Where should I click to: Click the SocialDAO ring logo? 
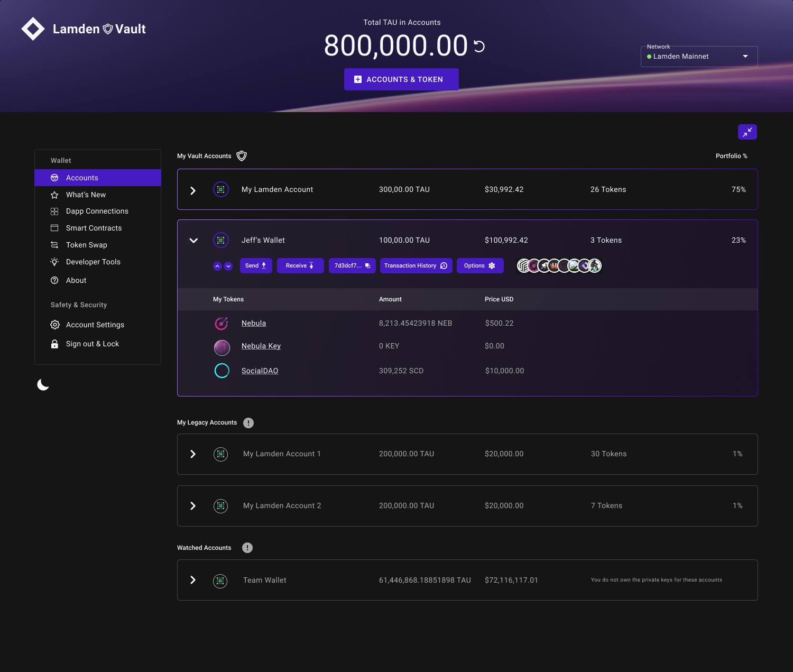[222, 371]
